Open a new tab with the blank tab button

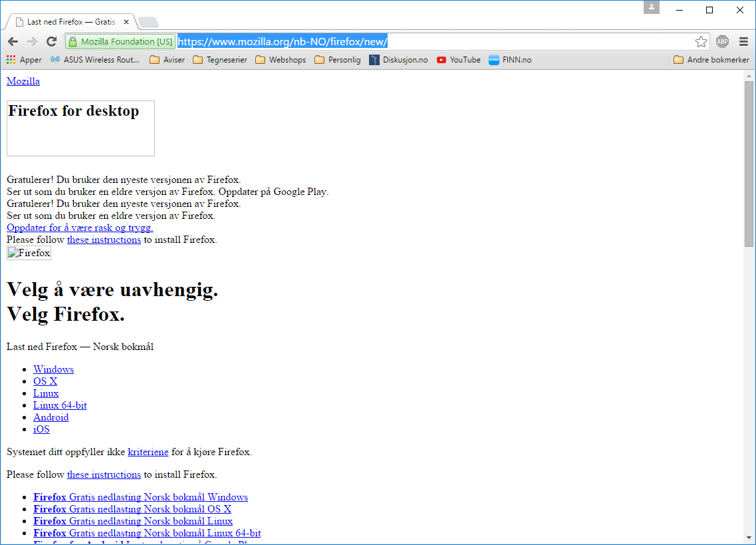click(x=148, y=22)
